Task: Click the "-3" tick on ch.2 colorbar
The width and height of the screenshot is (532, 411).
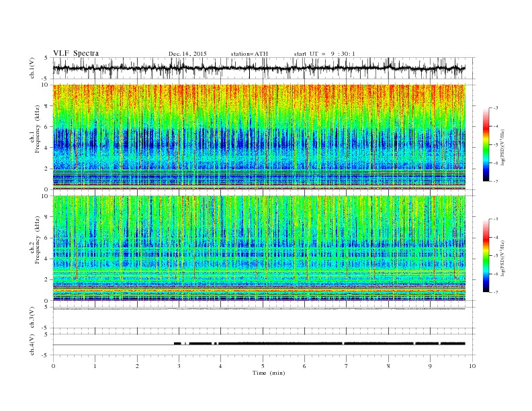Action: (496, 219)
